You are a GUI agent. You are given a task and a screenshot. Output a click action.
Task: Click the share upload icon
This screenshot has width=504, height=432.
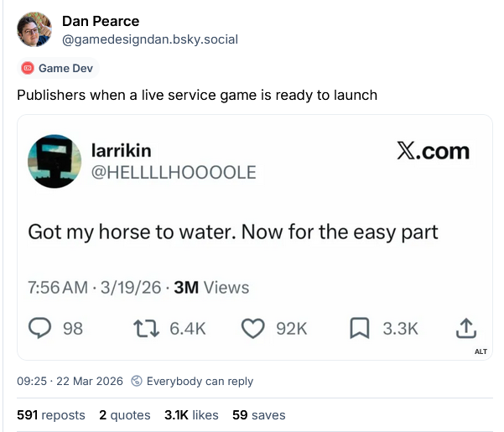467,328
